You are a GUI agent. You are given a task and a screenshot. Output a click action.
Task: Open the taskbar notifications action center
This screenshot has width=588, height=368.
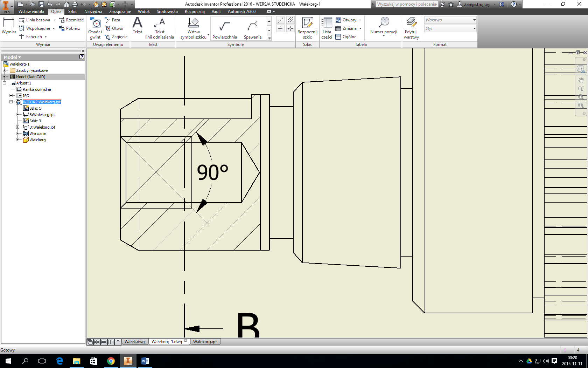click(x=554, y=361)
